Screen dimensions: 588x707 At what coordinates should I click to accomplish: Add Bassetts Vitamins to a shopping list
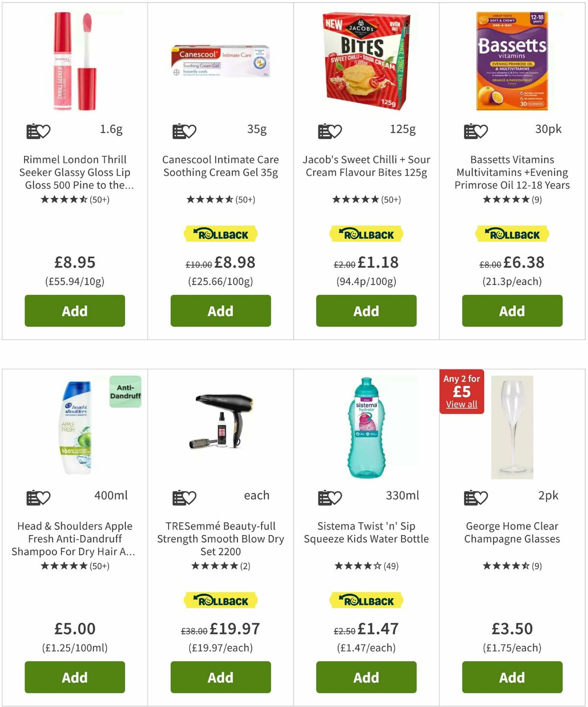(470, 131)
